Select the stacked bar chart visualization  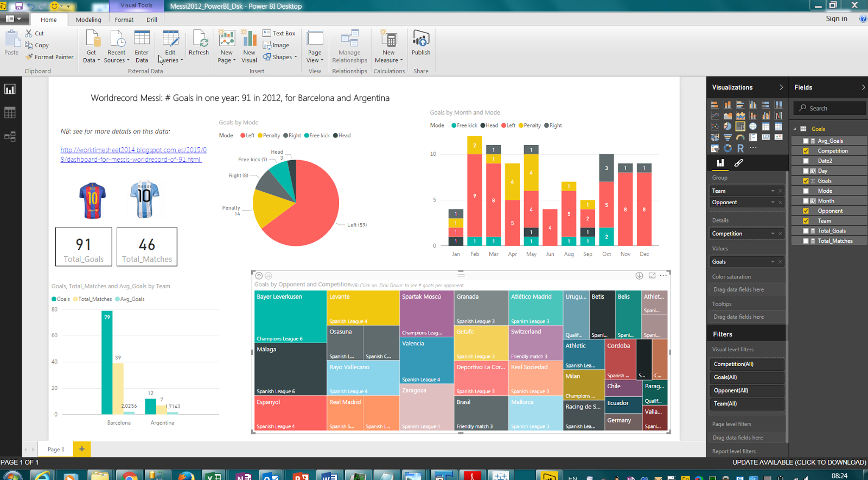(x=715, y=104)
